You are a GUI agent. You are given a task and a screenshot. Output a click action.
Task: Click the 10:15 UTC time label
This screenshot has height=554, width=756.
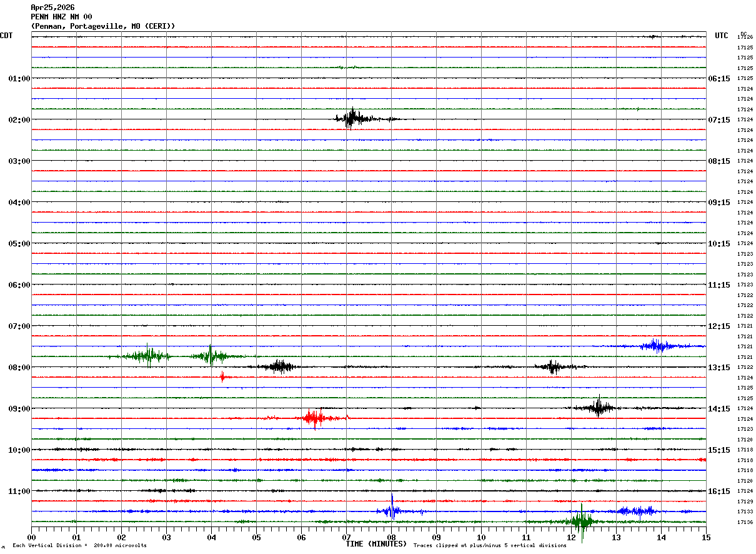coord(719,244)
